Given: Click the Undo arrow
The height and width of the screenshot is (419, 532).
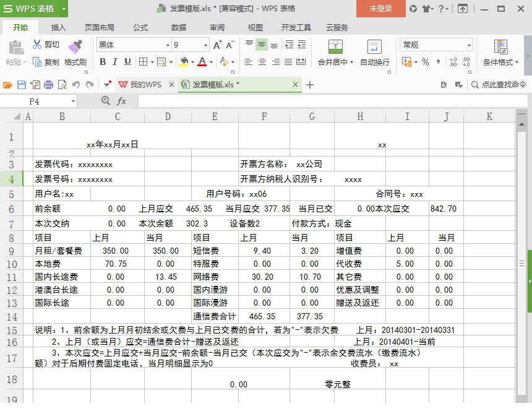Looking at the screenshot, I should [x=76, y=85].
